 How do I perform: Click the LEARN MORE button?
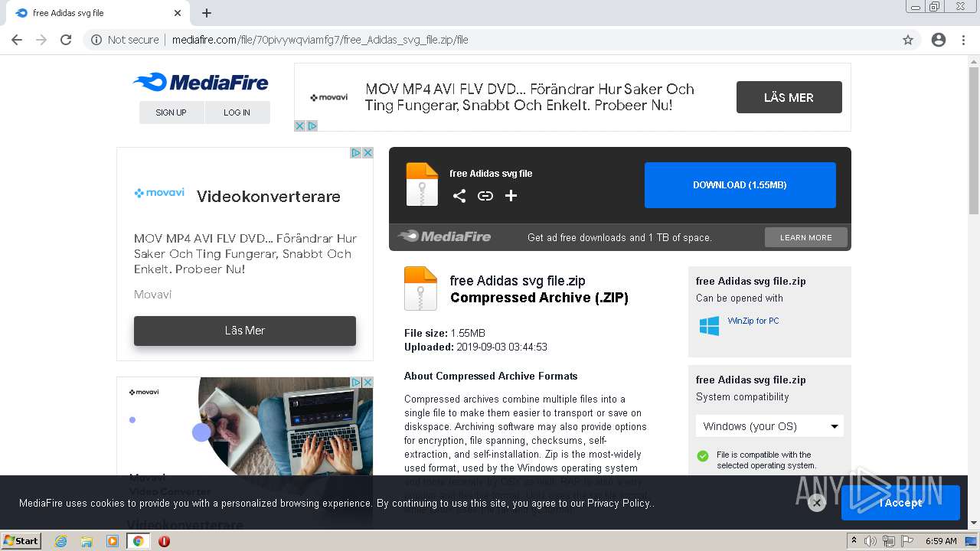click(806, 237)
